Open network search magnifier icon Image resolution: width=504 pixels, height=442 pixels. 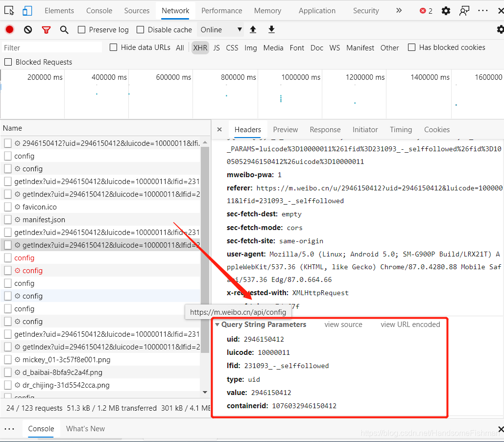[x=64, y=30]
